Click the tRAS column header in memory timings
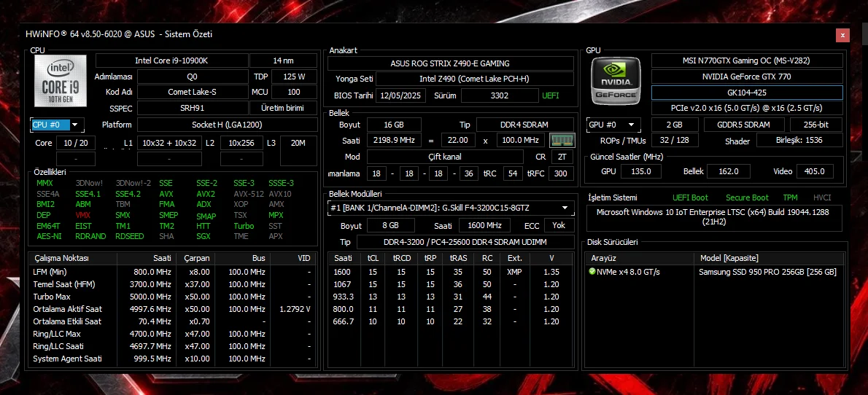Viewport: 868px width, 395px height. (458, 259)
